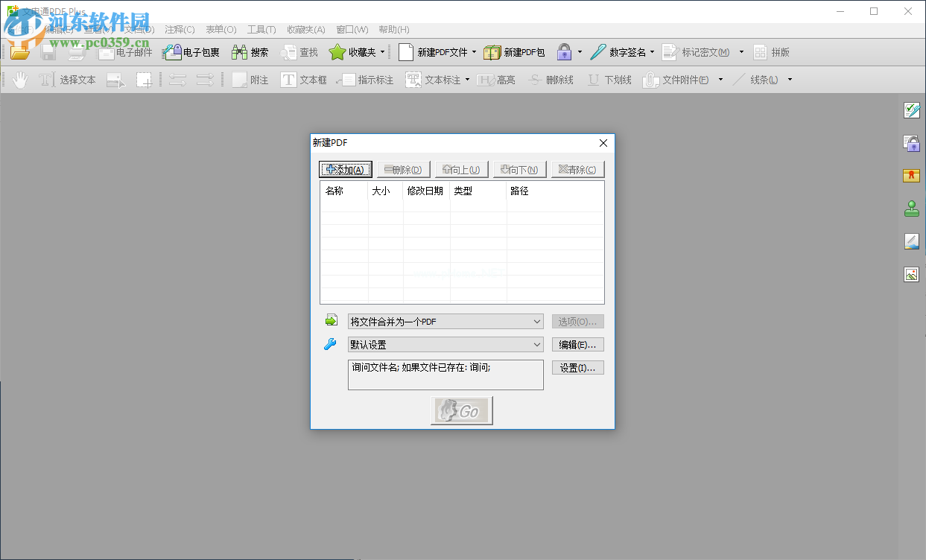Select the 选择文本 text selection tool
The image size is (926, 560).
(x=67, y=79)
